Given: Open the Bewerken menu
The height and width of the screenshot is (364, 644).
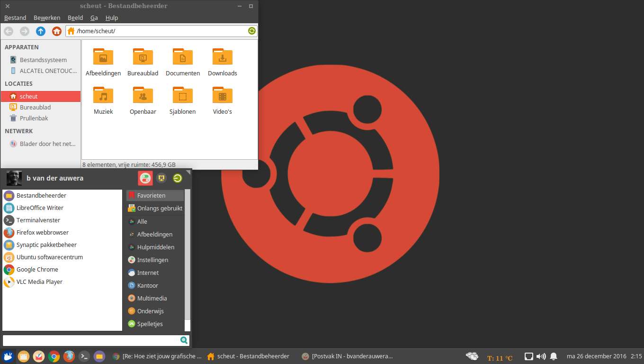Looking at the screenshot, I should pyautogui.click(x=47, y=18).
